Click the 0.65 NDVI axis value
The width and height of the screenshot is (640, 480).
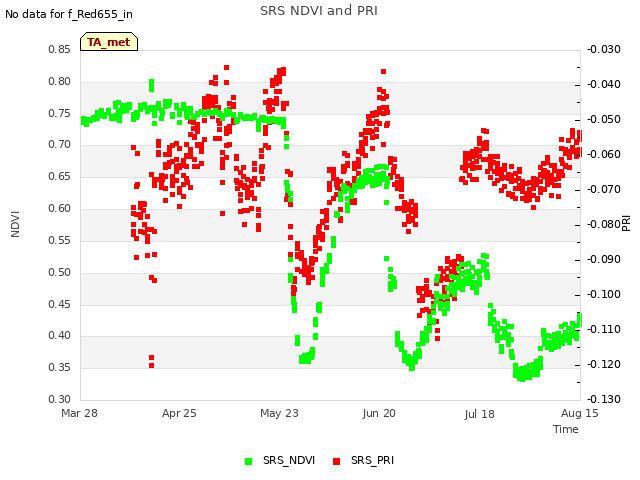60,176
